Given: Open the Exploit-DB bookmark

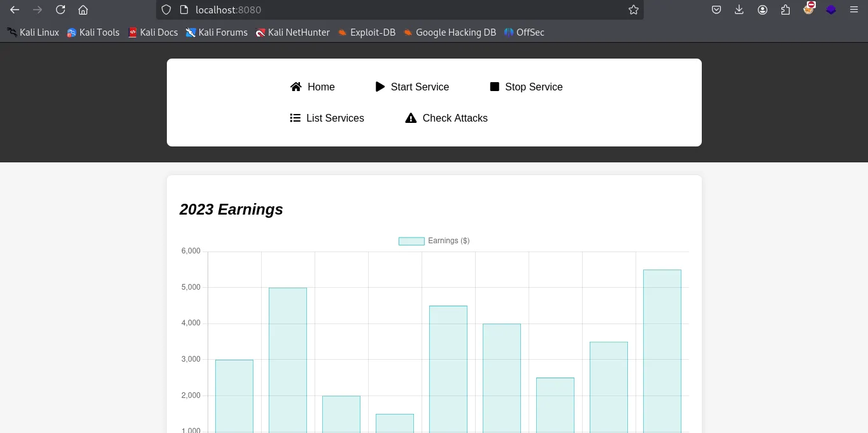Looking at the screenshot, I should [x=366, y=32].
